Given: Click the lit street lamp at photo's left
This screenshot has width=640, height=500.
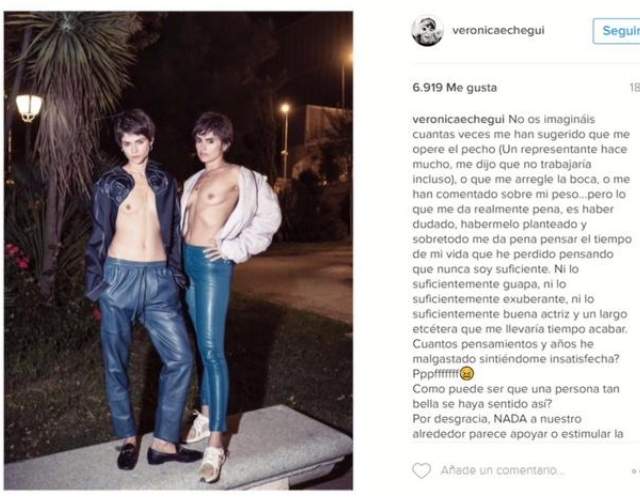Looking at the screenshot, I should click(29, 107).
